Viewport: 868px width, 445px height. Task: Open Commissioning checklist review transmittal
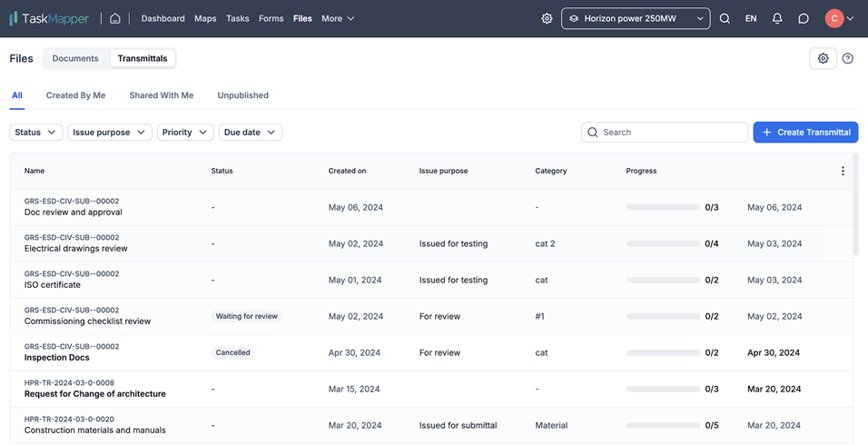(x=87, y=321)
